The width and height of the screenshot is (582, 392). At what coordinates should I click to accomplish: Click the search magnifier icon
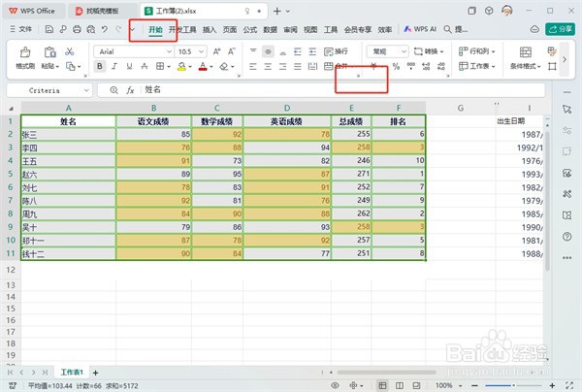click(448, 29)
